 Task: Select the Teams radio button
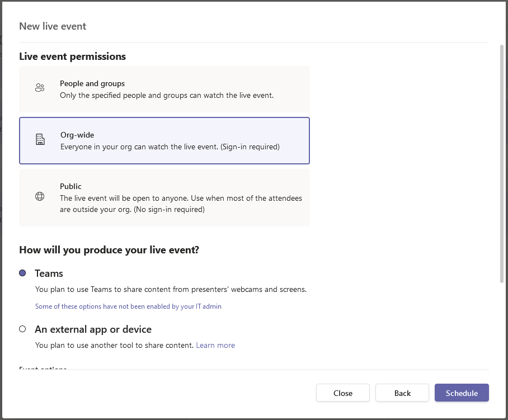point(22,273)
